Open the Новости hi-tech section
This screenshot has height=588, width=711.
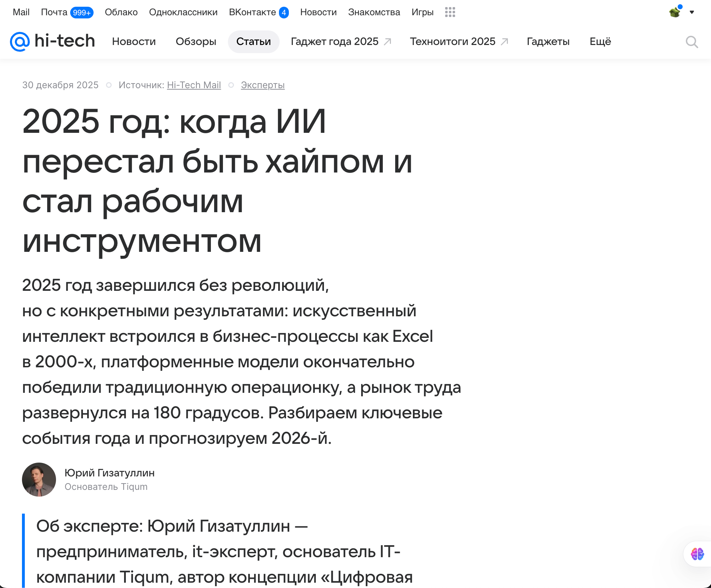134,41
